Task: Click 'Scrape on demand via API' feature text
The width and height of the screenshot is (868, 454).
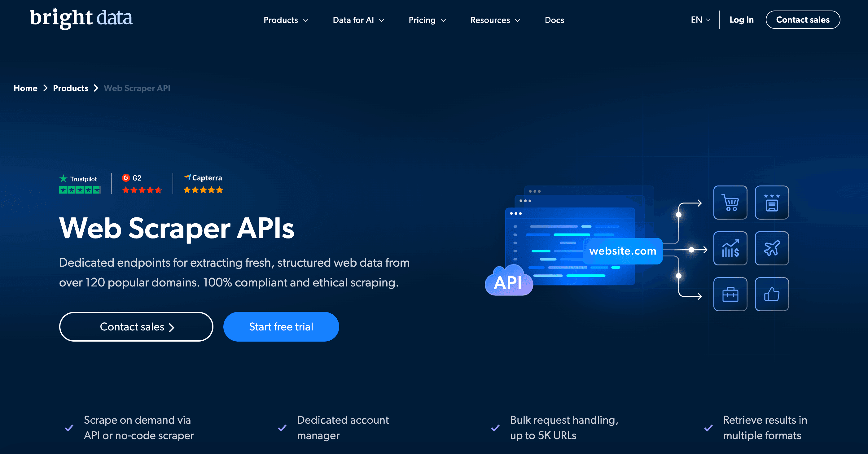Action: 139,428
